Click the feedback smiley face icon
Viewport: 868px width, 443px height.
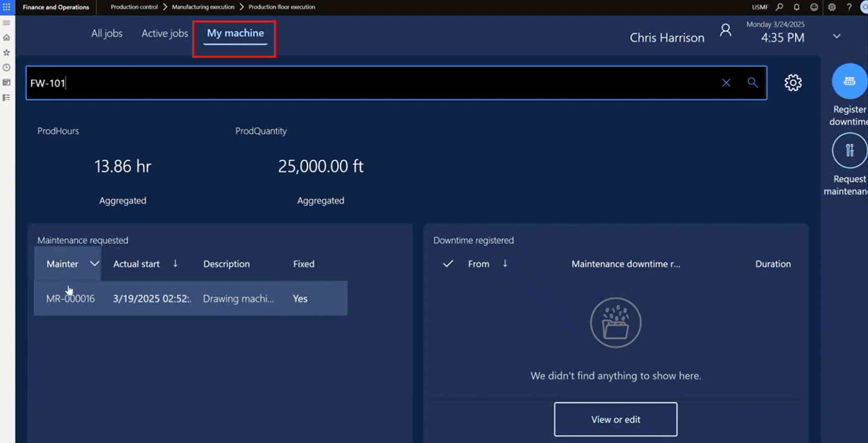(x=813, y=7)
